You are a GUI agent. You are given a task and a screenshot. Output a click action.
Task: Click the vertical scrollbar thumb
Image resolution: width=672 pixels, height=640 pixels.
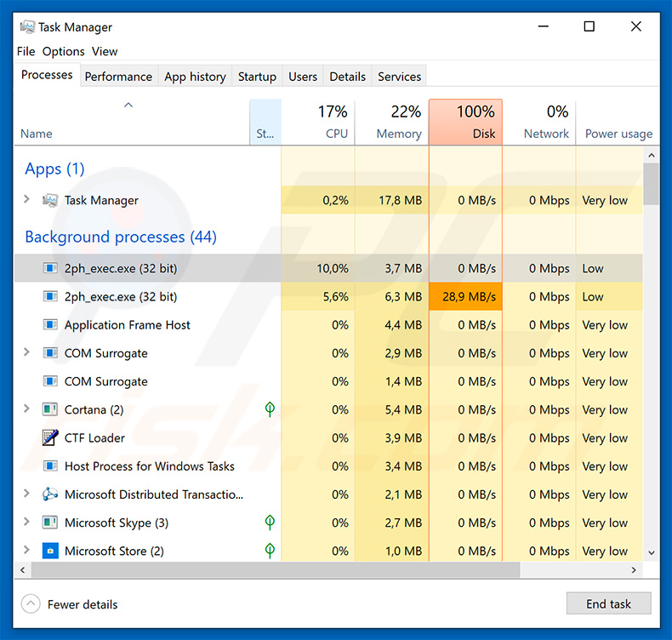pyautogui.click(x=652, y=184)
